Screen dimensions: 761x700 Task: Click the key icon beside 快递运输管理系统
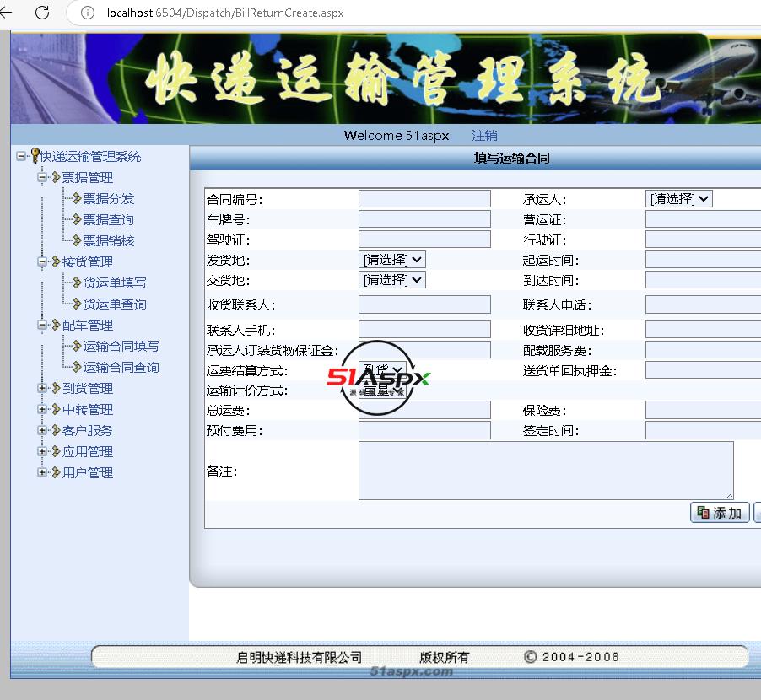[35, 156]
